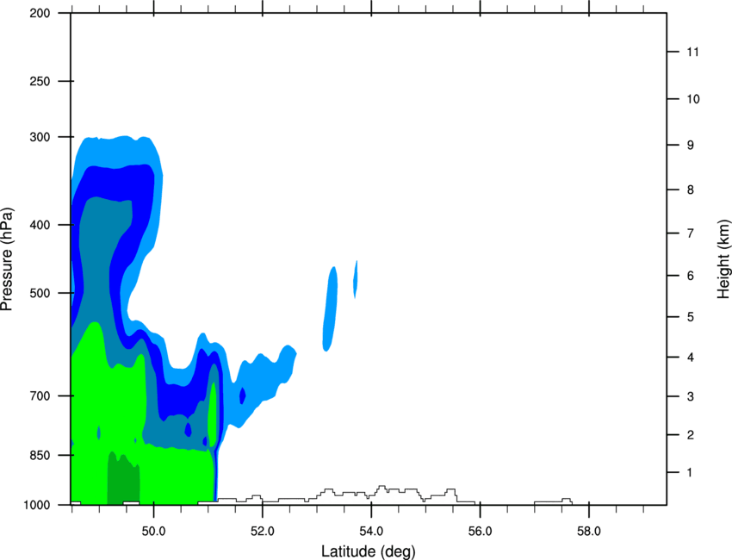Image resolution: width=732 pixels, height=560 pixels.
Task: Pick the 10 km height label
Action: click(693, 99)
